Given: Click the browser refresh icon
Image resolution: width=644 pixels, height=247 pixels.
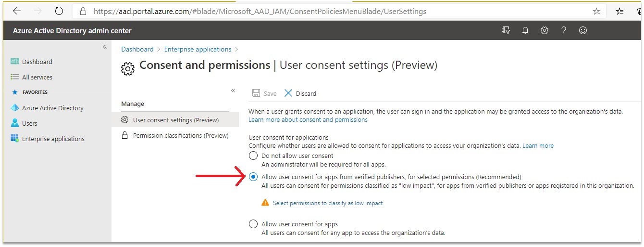Looking at the screenshot, I should coord(59,11).
